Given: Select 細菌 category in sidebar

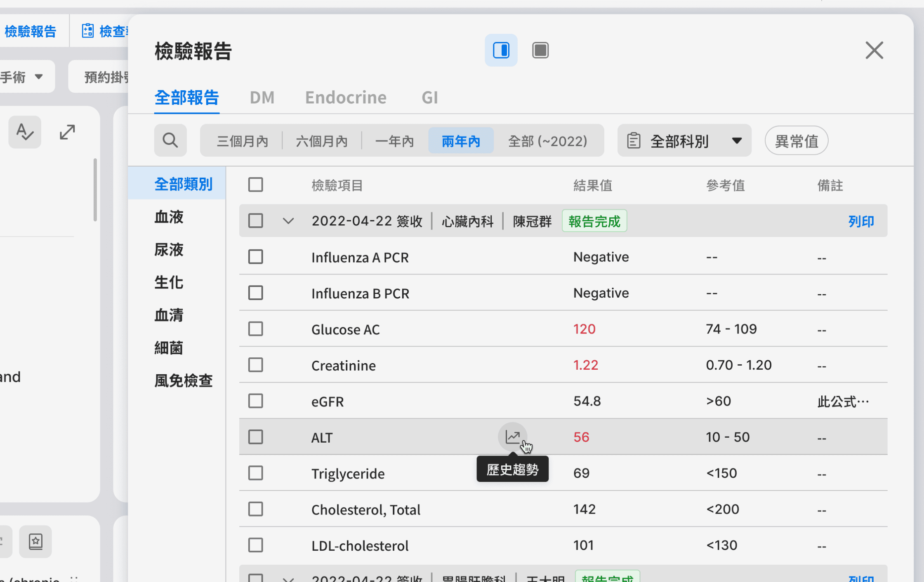Looking at the screenshot, I should click(169, 348).
